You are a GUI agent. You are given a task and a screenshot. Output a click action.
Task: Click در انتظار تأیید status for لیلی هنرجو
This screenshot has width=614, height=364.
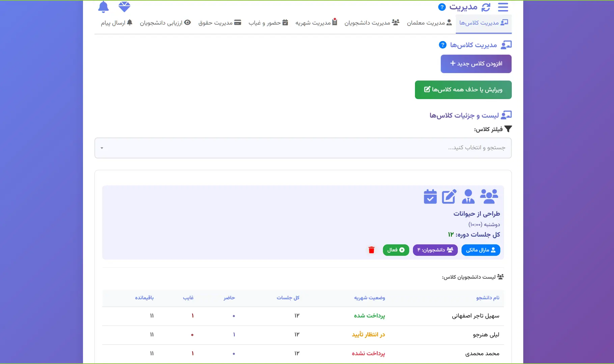pos(368,334)
